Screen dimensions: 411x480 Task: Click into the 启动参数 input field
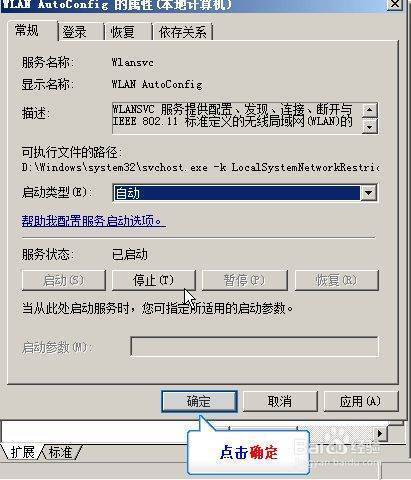click(254, 347)
